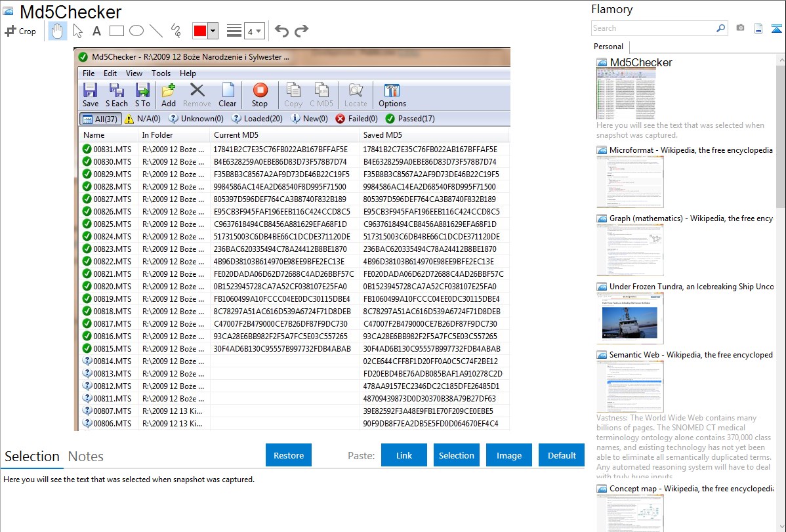Click the camera capture snapshot icon
This screenshot has width=786, height=532.
coord(740,28)
